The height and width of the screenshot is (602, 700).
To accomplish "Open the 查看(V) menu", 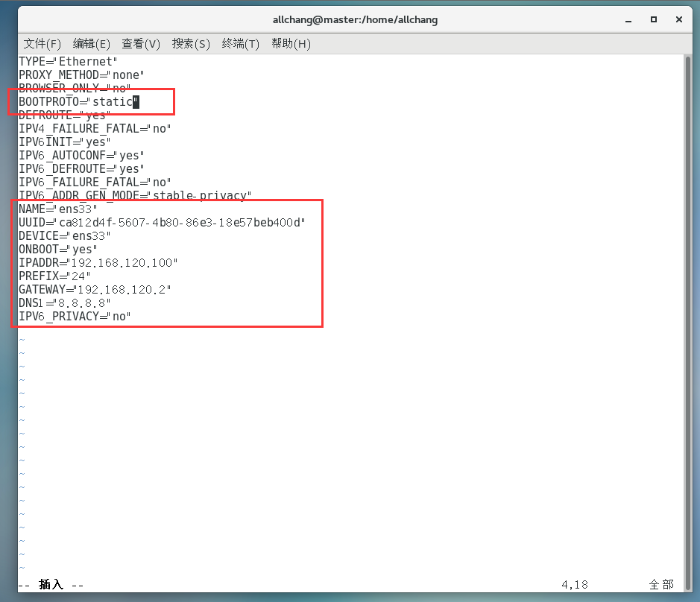I will tap(141, 44).
